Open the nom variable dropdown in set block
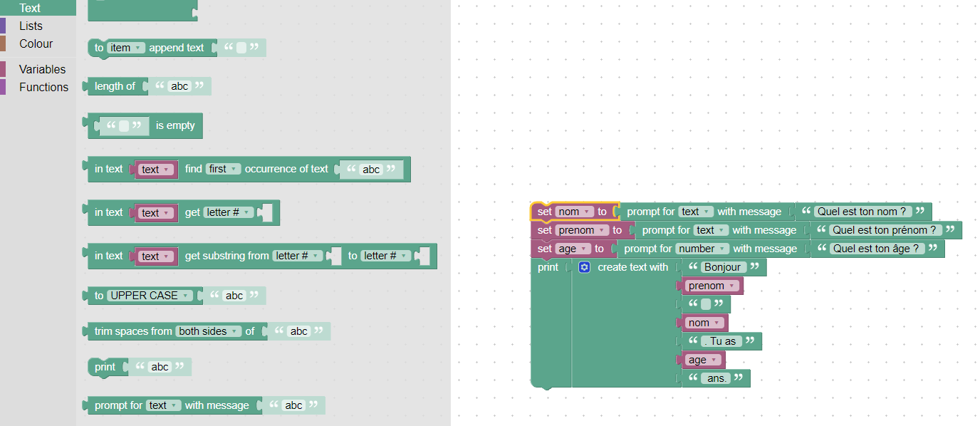The image size is (980, 426). click(575, 212)
